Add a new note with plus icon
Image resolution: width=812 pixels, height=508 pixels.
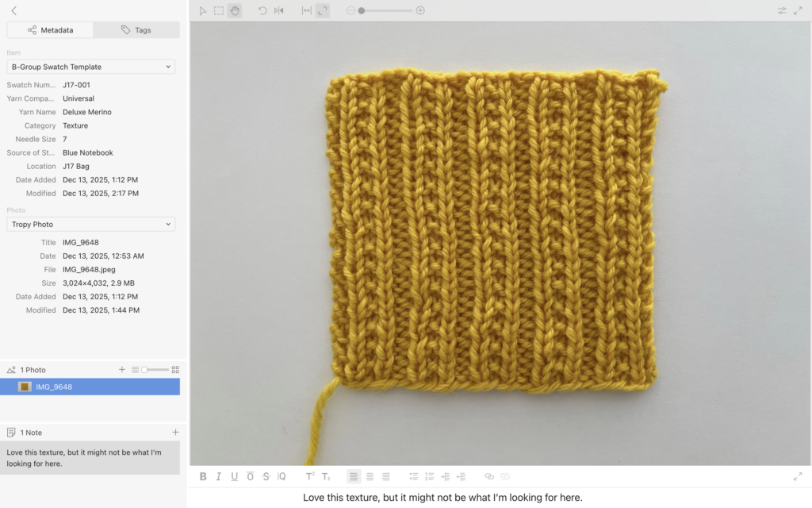click(175, 433)
